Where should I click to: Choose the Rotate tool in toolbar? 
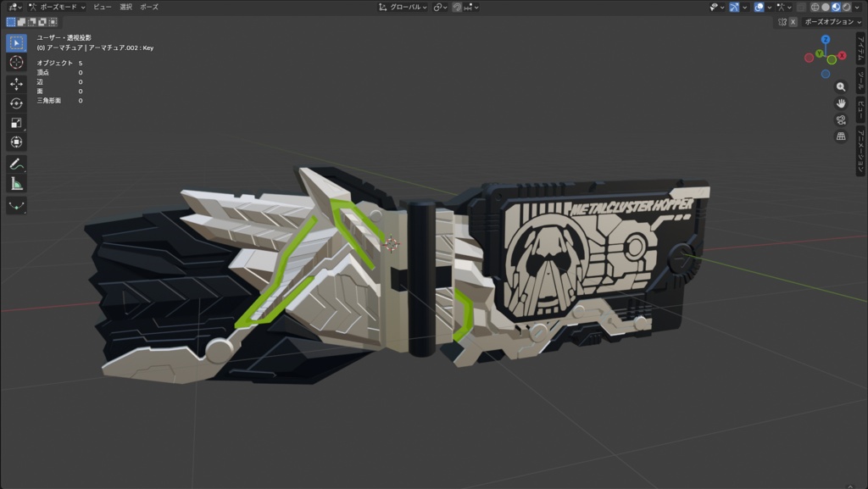tap(16, 103)
